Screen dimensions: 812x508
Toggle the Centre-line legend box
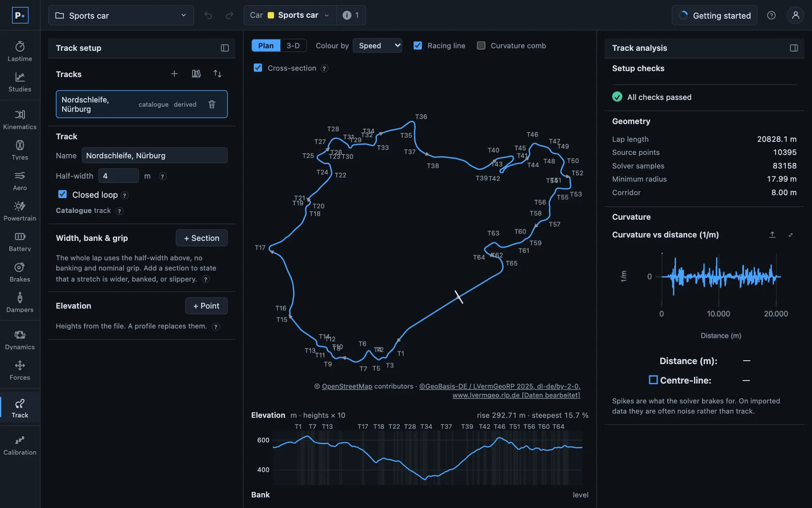(x=653, y=380)
